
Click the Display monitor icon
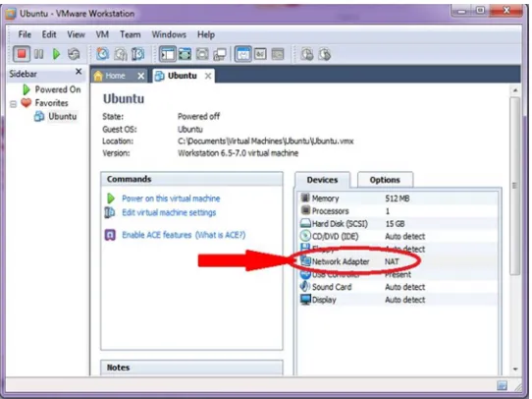pos(305,299)
